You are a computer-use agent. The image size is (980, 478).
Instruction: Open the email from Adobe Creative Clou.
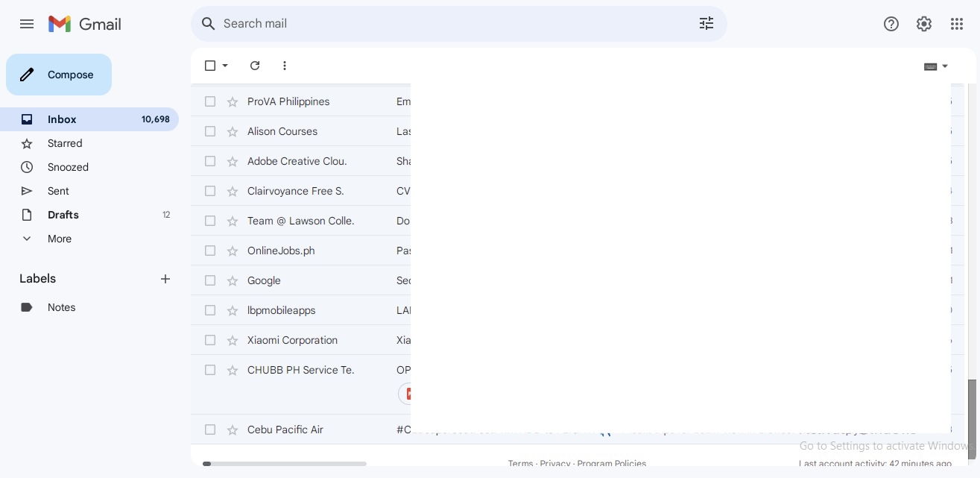point(578,161)
